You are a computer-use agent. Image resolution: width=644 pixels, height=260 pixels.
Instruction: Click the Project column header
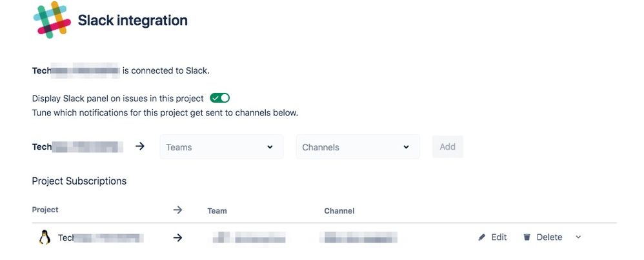pyautogui.click(x=45, y=210)
